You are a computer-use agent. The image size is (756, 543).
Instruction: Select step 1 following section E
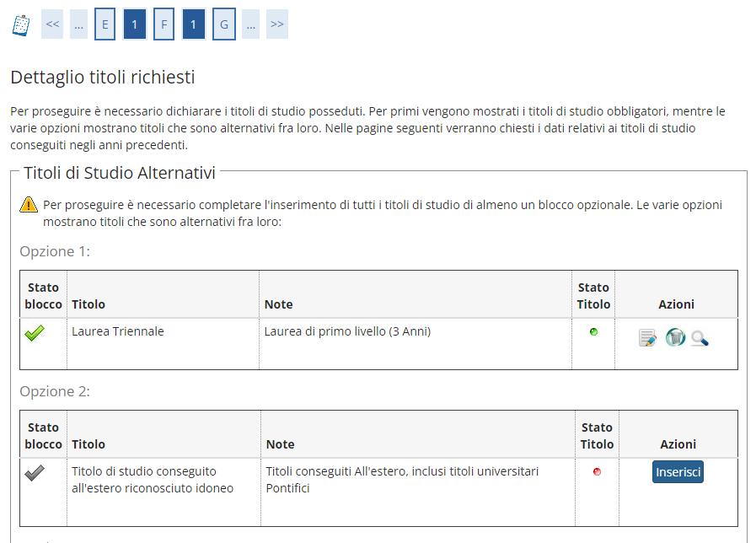pyautogui.click(x=135, y=24)
